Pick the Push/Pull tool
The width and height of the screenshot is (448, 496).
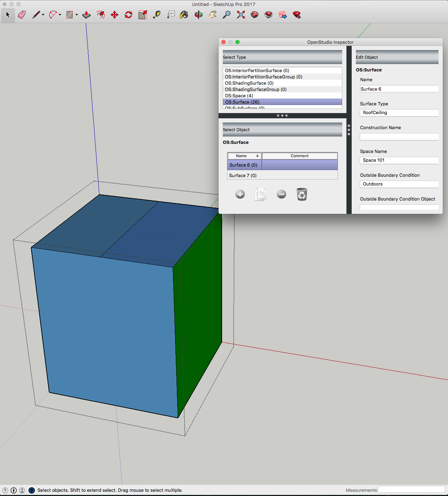(x=86, y=15)
